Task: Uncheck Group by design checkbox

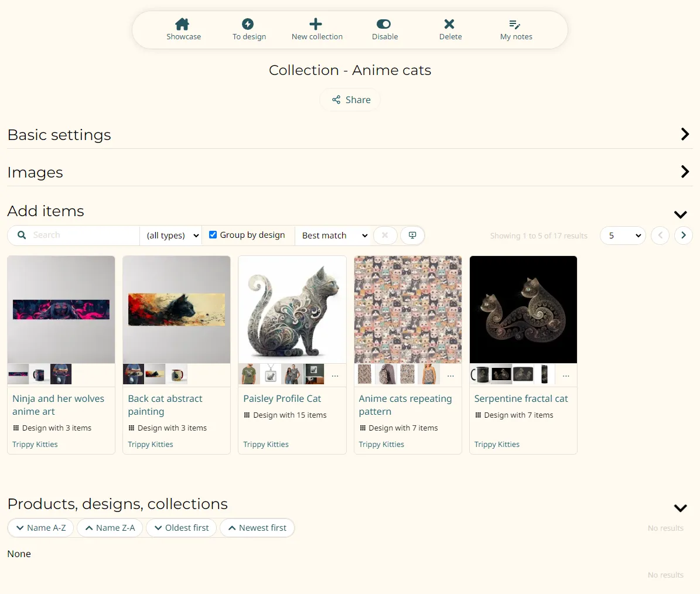Action: point(213,235)
